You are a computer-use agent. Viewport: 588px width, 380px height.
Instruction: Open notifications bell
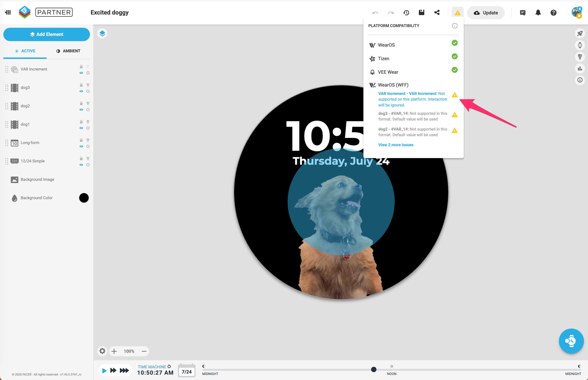pos(538,13)
